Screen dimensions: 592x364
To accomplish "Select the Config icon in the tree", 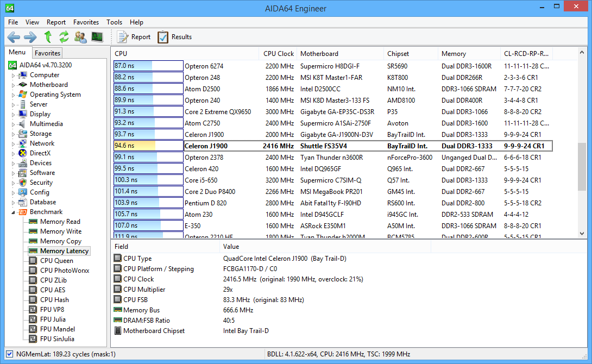I will point(23,192).
